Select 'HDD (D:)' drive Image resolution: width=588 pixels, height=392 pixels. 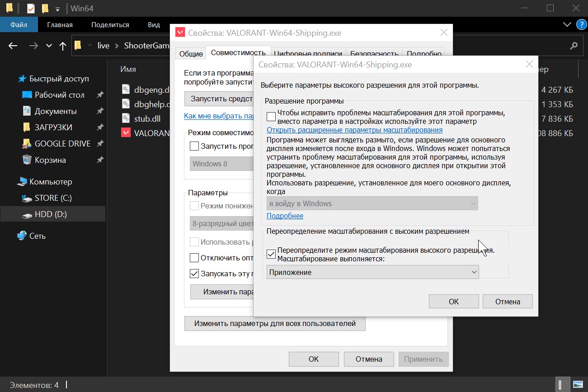click(x=53, y=214)
